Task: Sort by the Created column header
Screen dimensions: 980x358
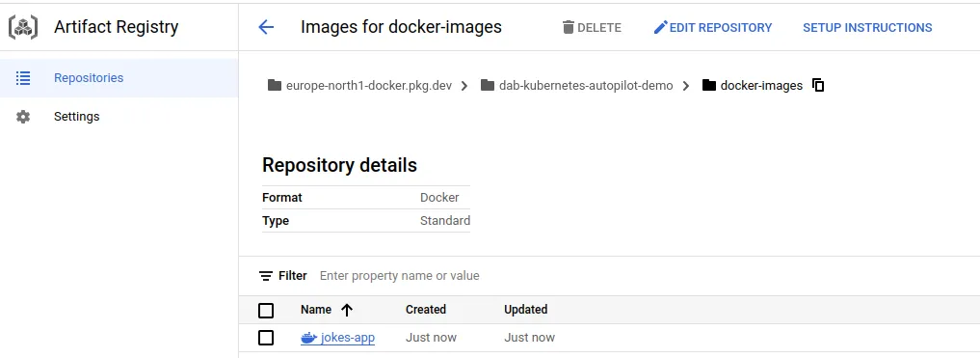Action: click(x=426, y=310)
